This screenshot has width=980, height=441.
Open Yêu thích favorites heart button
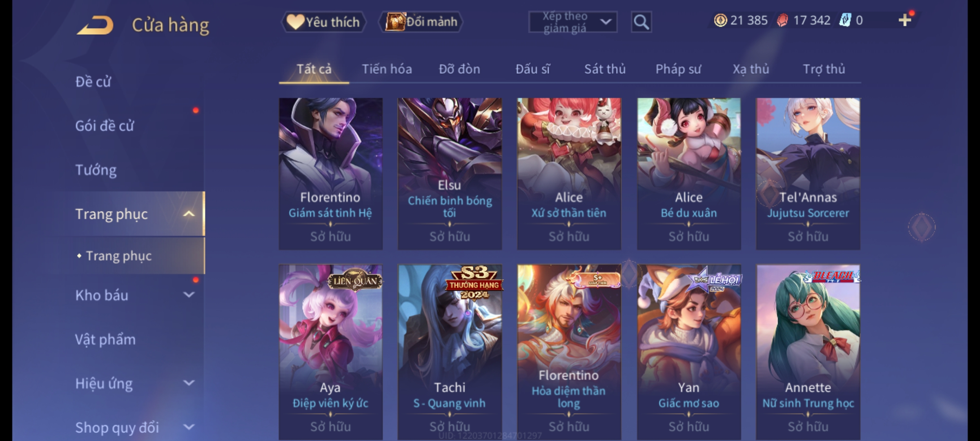click(323, 22)
